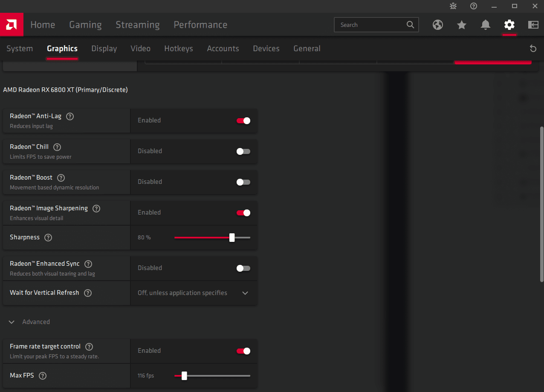The width and height of the screenshot is (544, 392).
Task: Open the Streaming tab
Action: tap(138, 25)
